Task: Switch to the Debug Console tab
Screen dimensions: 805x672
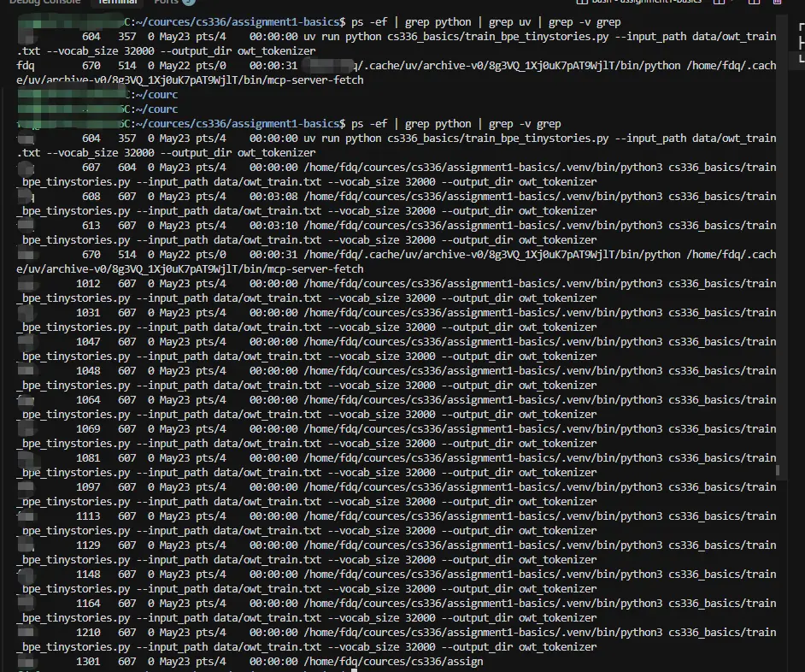Action: 45,2
